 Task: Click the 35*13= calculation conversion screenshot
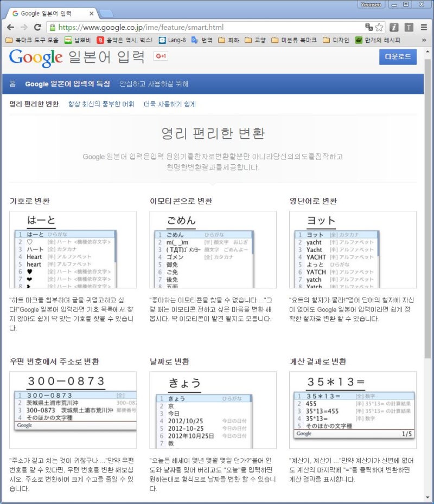tap(353, 410)
